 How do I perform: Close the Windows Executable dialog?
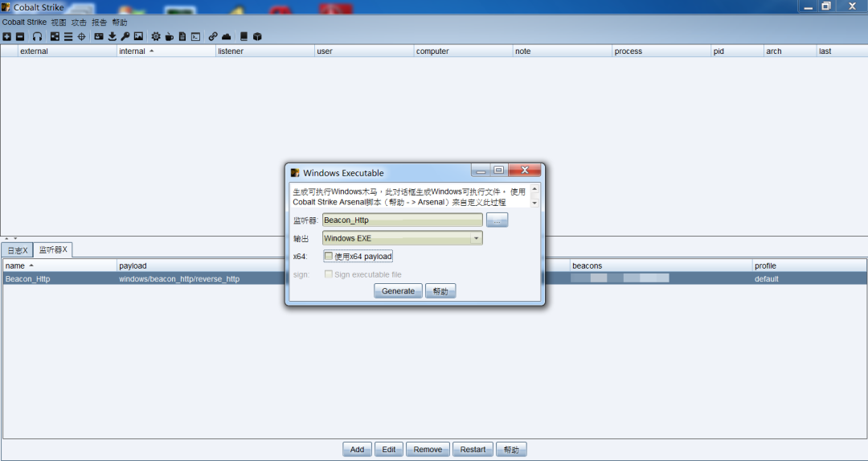[525, 170]
